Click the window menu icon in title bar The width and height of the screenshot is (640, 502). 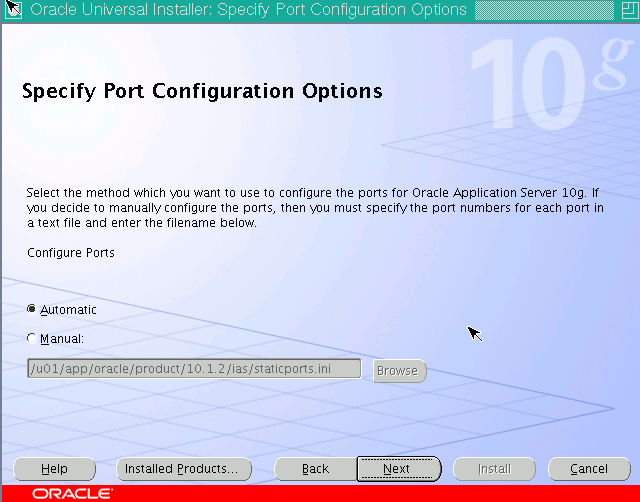pyautogui.click(x=13, y=10)
